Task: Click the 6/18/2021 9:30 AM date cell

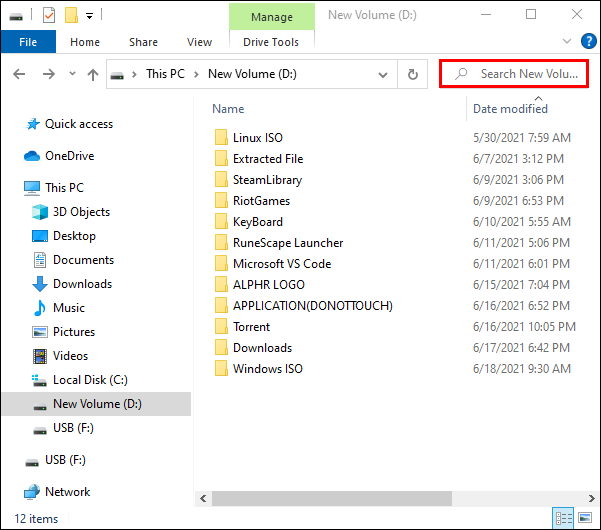Action: pyautogui.click(x=522, y=369)
